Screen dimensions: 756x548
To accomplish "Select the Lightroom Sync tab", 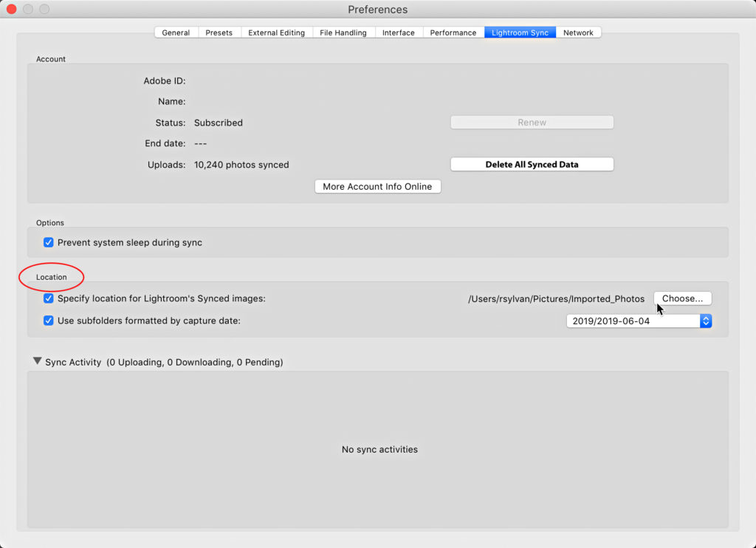I will point(520,32).
